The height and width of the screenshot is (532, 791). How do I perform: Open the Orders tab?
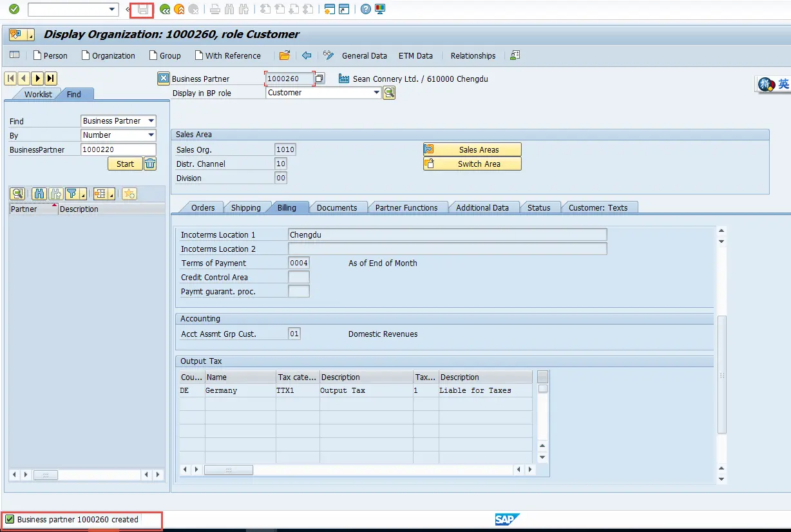pyautogui.click(x=203, y=207)
